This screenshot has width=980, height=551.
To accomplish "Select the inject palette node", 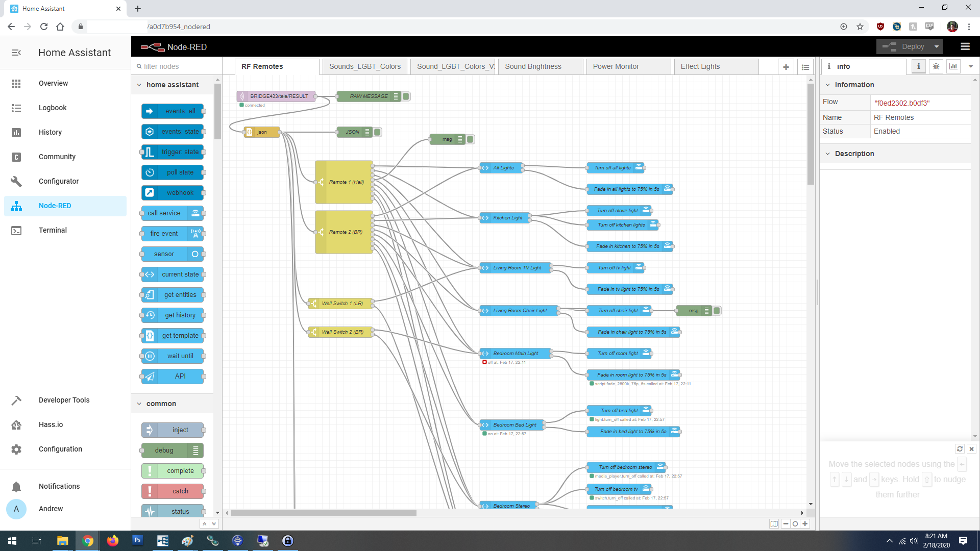I will [x=173, y=430].
